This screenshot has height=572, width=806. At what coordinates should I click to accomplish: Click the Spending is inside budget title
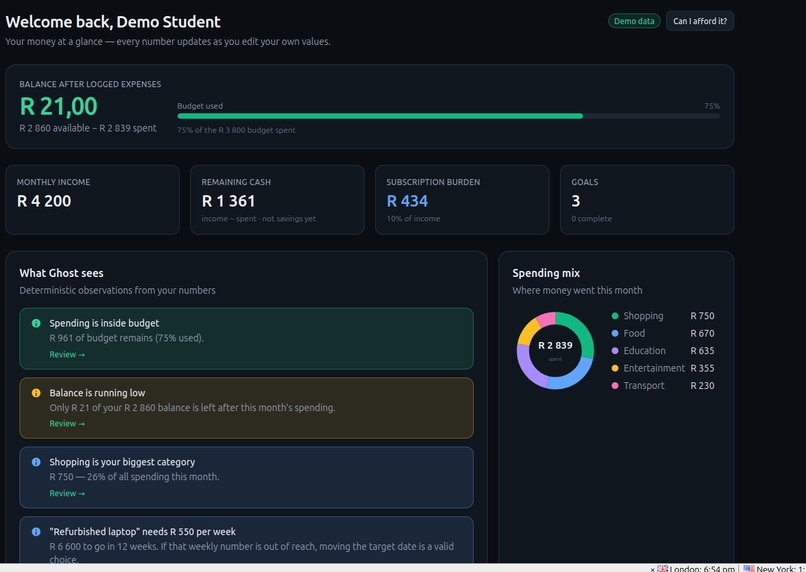coord(104,323)
